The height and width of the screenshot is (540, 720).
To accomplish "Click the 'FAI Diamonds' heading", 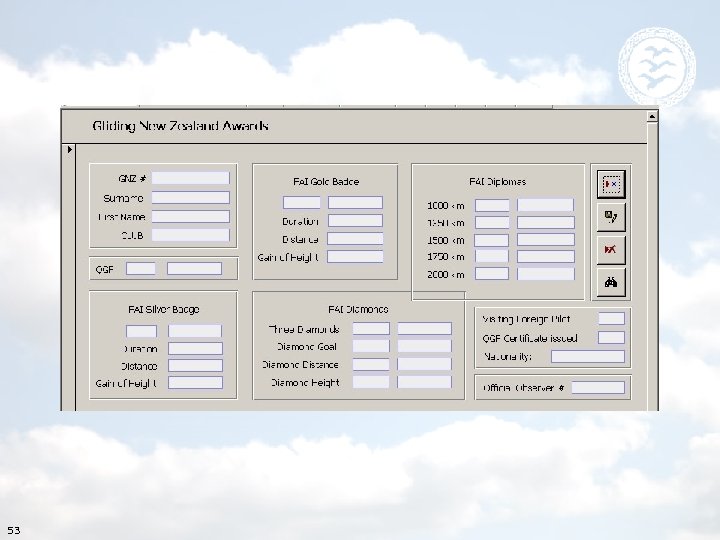I will [358, 309].
